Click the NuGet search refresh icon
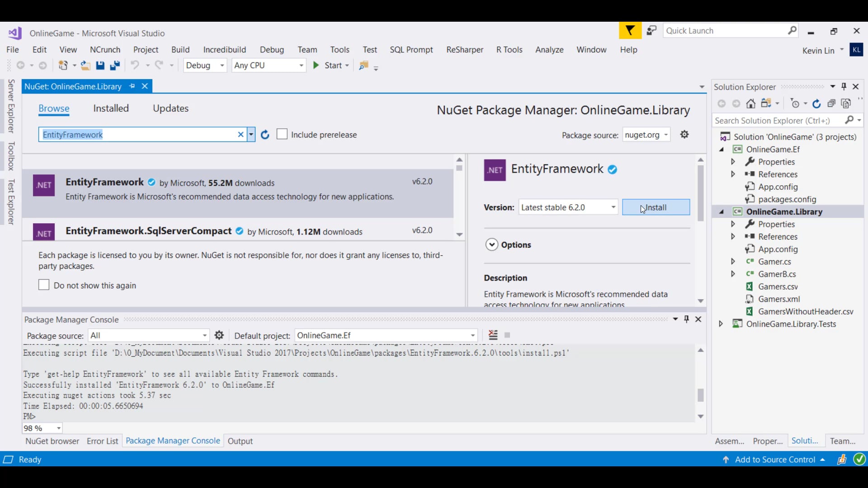868x488 pixels. (x=265, y=135)
